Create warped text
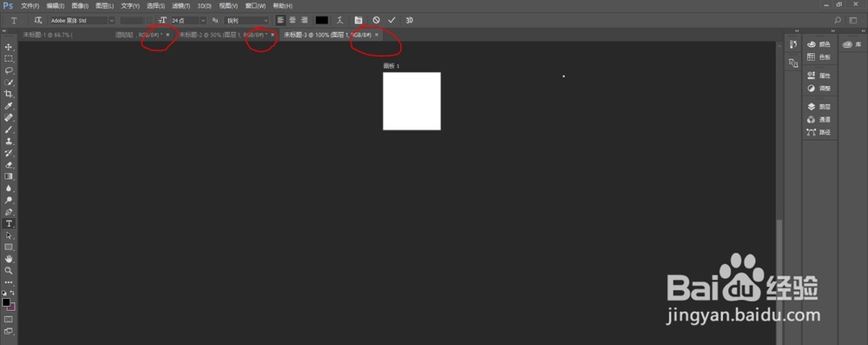 [x=340, y=20]
